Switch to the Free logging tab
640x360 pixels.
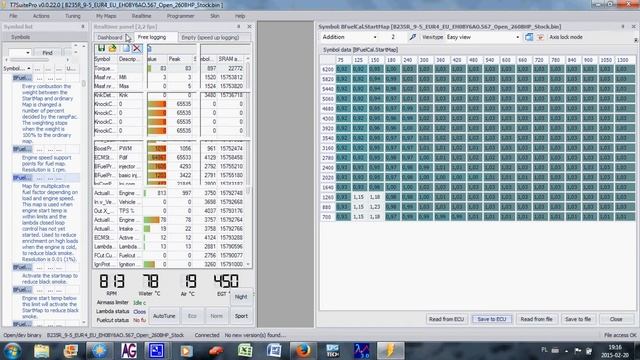[152, 37]
